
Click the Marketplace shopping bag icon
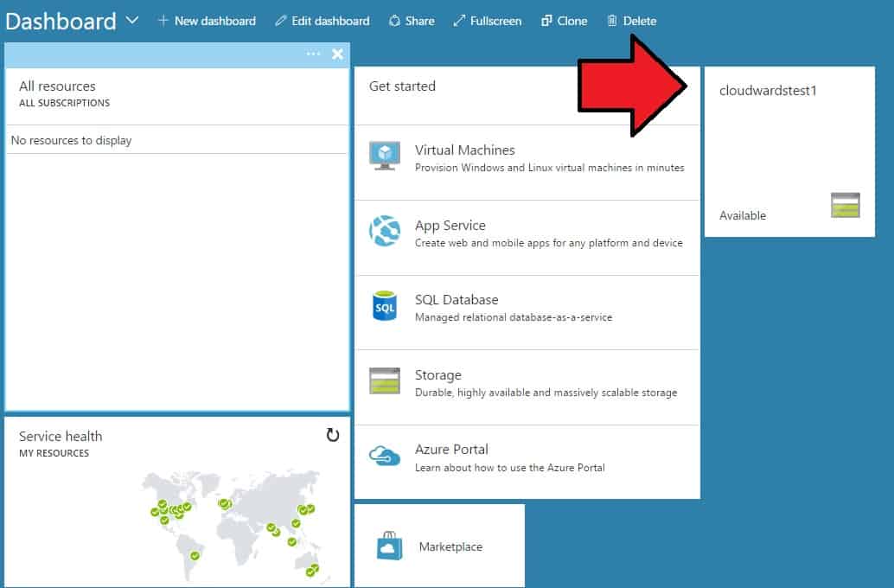pos(389,546)
